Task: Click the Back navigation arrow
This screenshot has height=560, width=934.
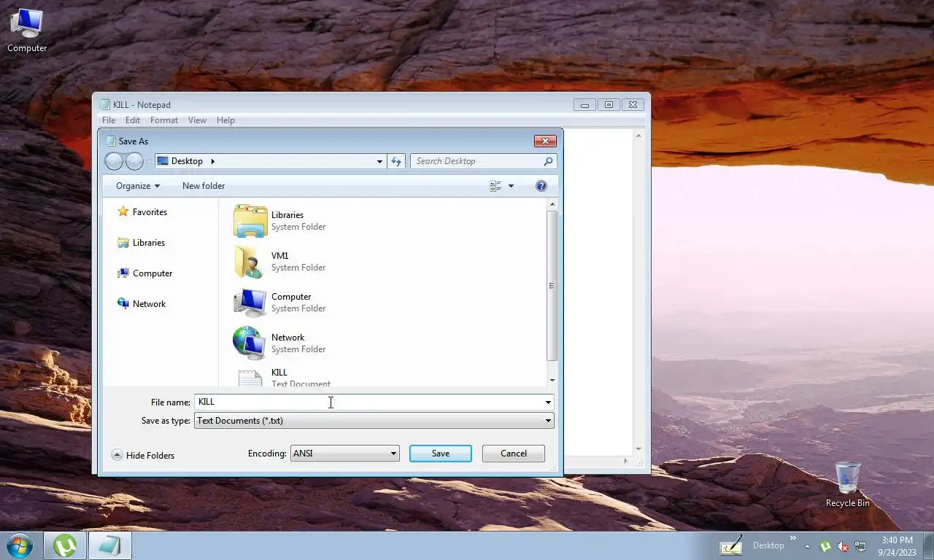Action: (x=115, y=161)
